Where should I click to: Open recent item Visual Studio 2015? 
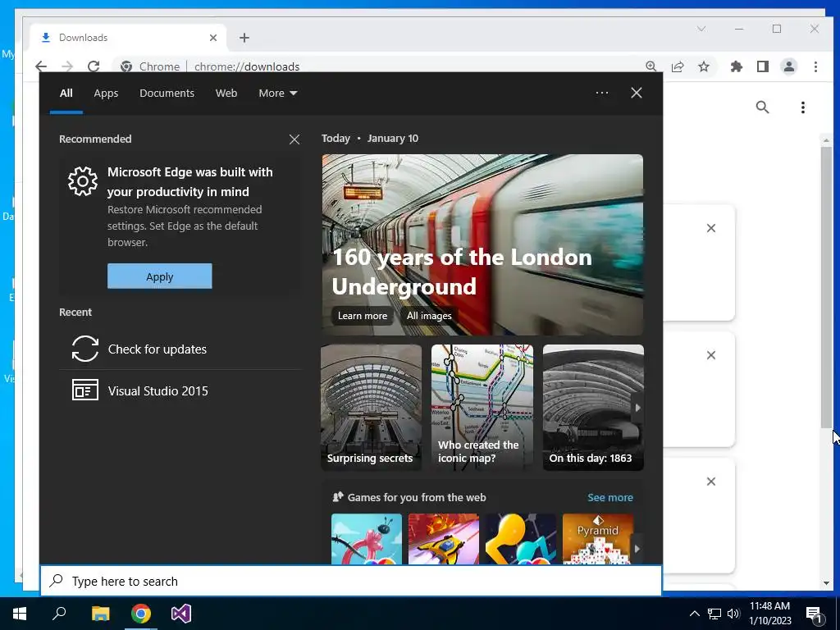[x=180, y=390]
